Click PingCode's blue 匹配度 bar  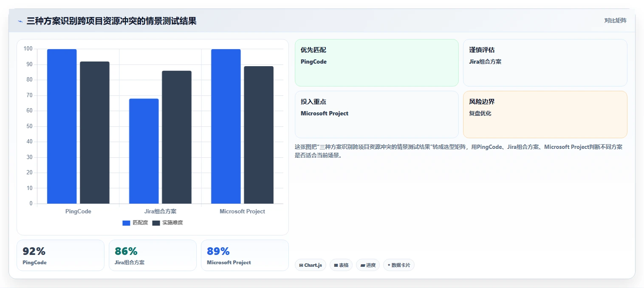[x=62, y=126]
